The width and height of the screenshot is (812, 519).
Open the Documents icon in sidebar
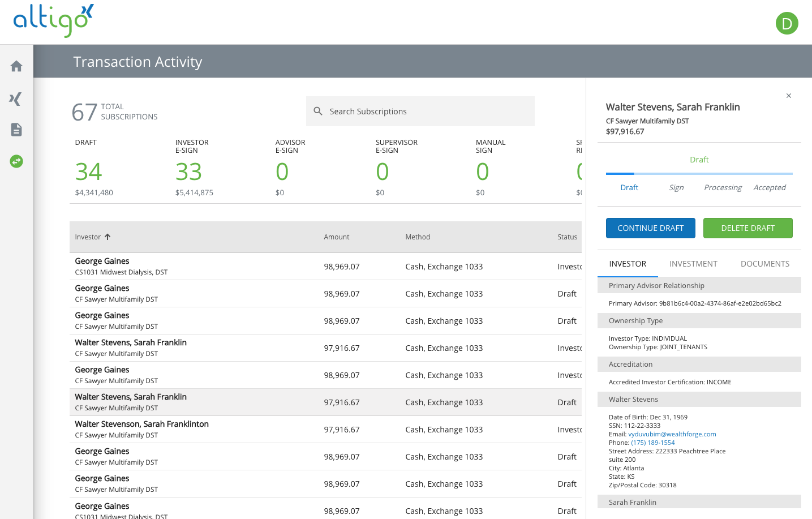point(16,130)
